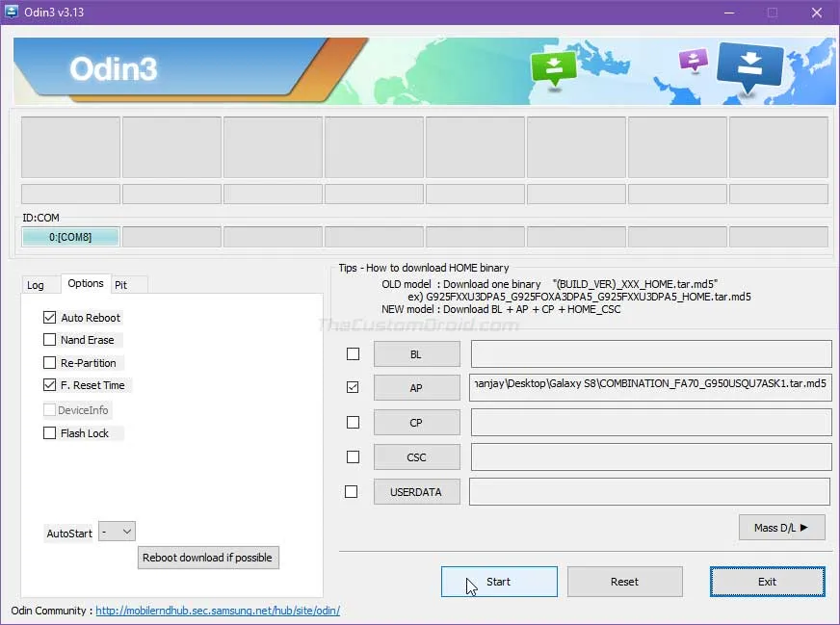Click the purple download bubble icon
Image resolution: width=840 pixels, height=625 pixels.
coord(693,61)
